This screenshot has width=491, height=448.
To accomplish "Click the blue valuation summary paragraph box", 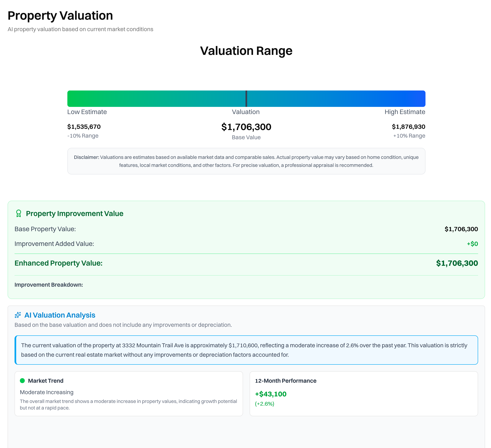I will click(x=246, y=350).
